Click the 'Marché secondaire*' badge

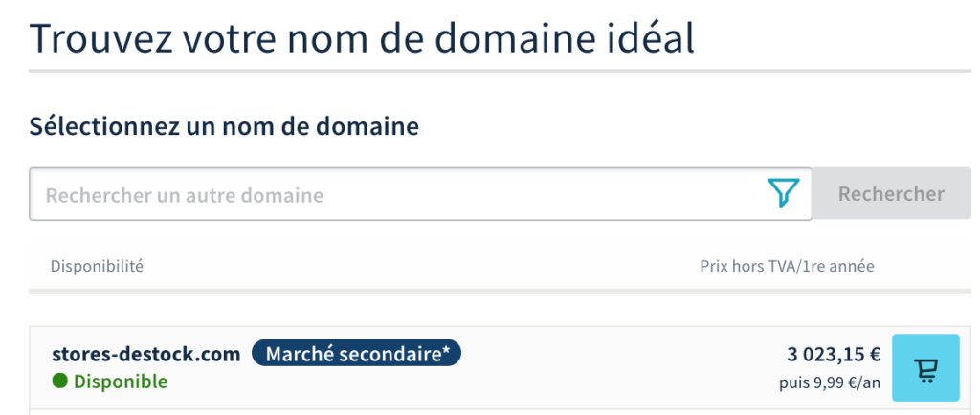(x=356, y=354)
